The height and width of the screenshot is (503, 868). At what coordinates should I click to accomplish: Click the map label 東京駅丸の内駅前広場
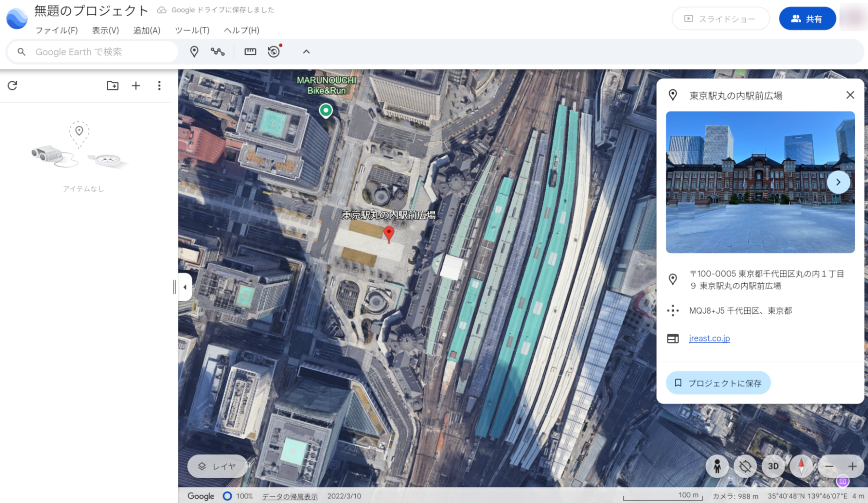[x=389, y=215]
